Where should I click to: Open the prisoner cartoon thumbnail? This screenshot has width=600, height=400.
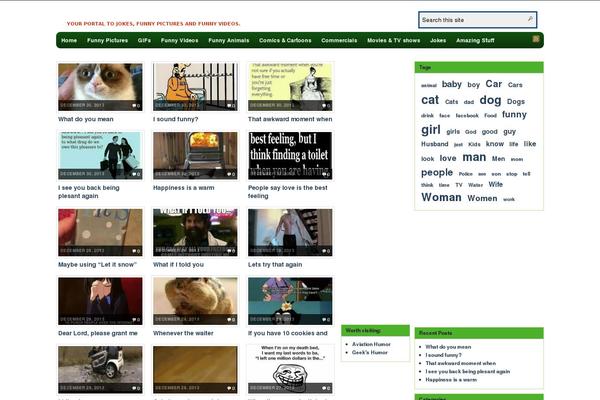[x=195, y=87]
